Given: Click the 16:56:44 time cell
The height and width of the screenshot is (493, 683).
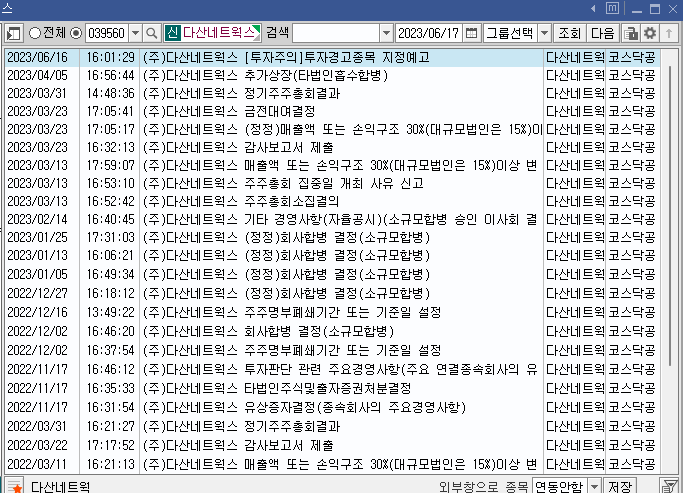Looking at the screenshot, I should [x=110, y=75].
